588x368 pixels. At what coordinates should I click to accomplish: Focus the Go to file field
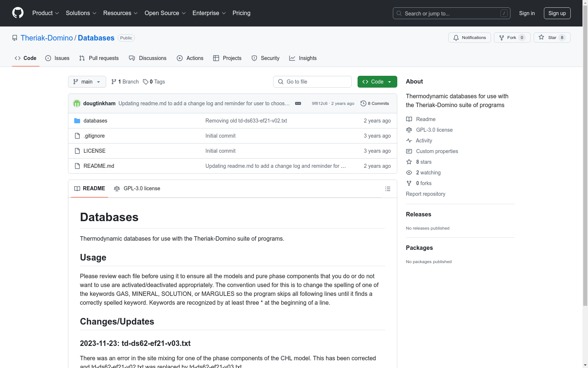[312, 82]
